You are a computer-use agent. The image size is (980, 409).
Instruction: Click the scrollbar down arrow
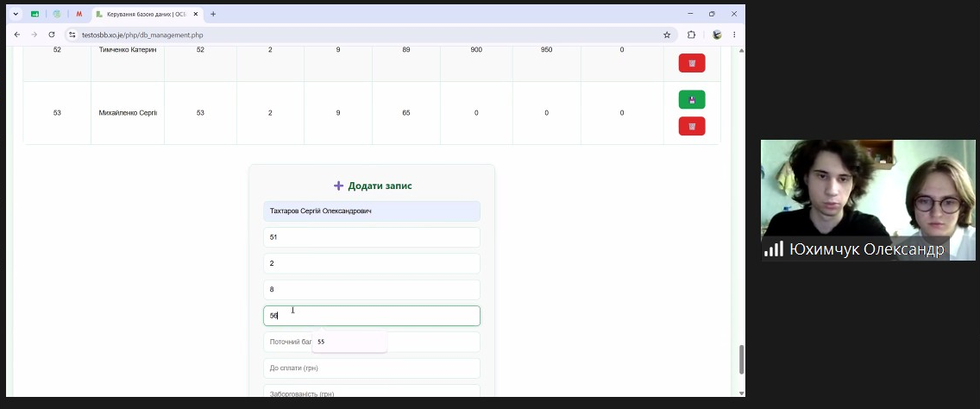[x=742, y=393]
